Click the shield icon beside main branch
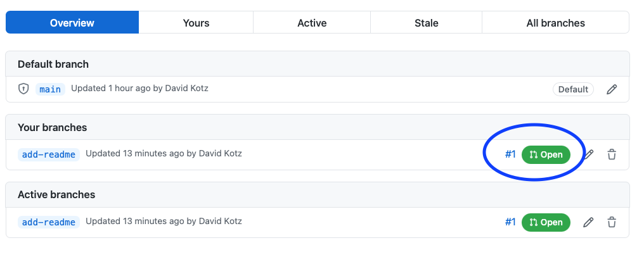This screenshot has height=257, width=644. 23,89
